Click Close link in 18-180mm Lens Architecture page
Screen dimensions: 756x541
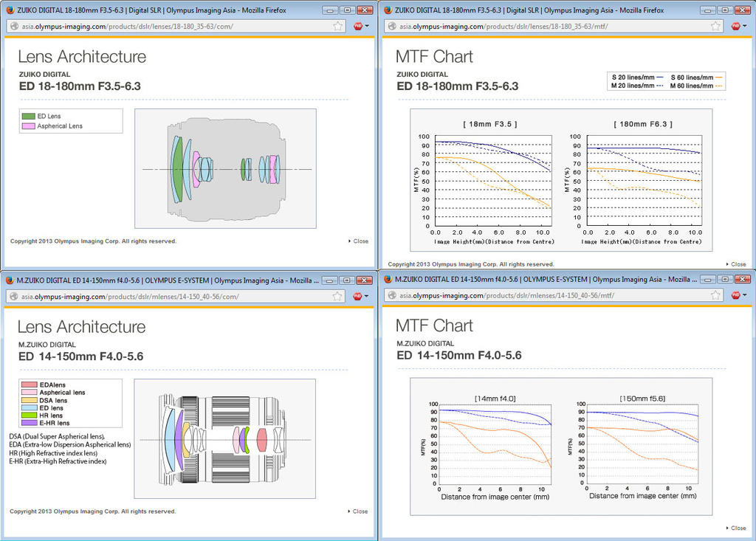click(x=358, y=241)
